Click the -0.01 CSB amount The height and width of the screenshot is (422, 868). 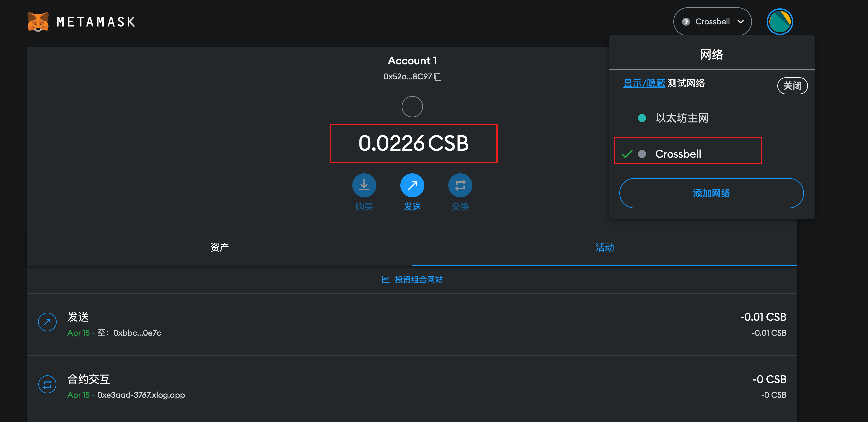click(x=763, y=317)
